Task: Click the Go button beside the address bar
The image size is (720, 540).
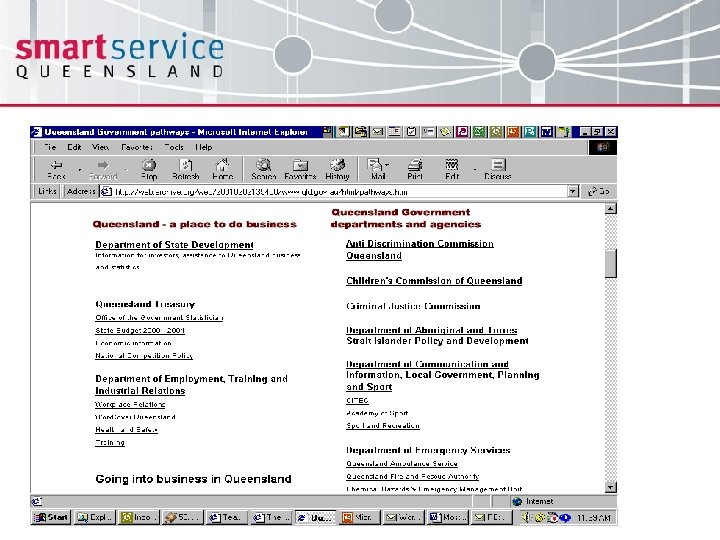Action: point(599,191)
